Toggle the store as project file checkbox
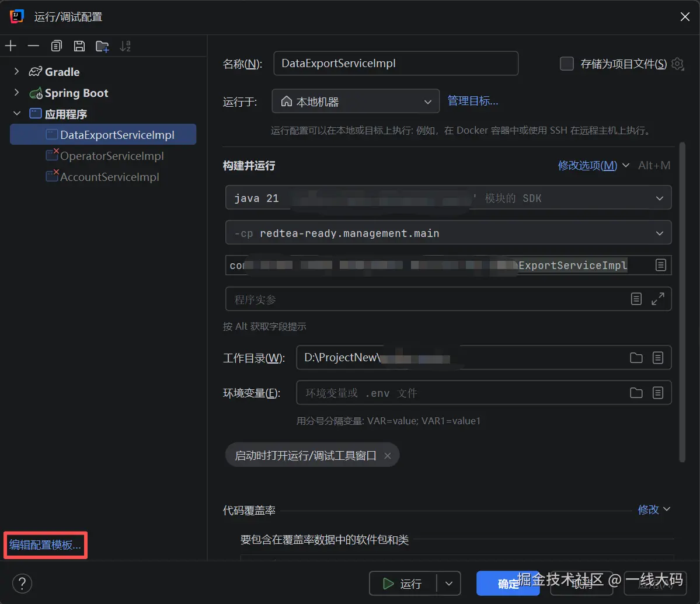Image resolution: width=700 pixels, height=604 pixels. (566, 64)
